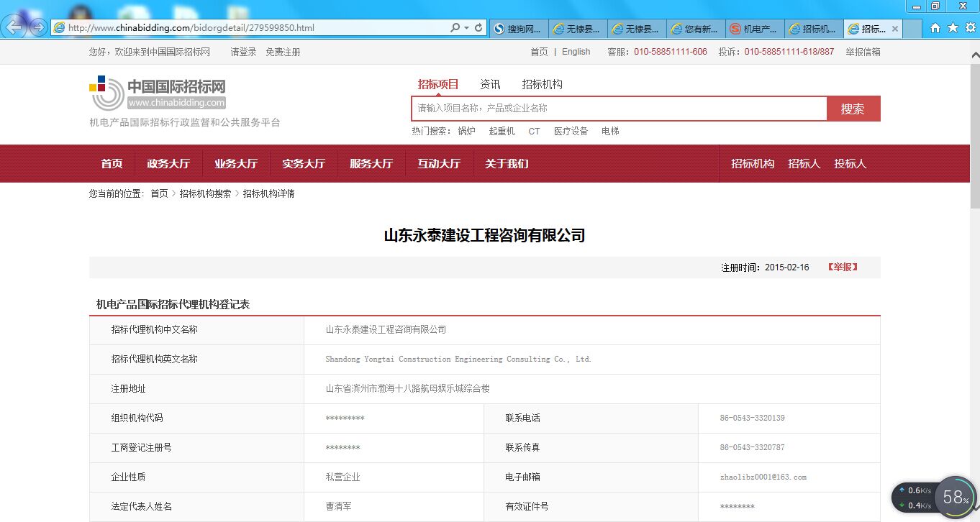980x522 pixels.
Task: Switch to the 招标机... browser tab
Action: 813,29
